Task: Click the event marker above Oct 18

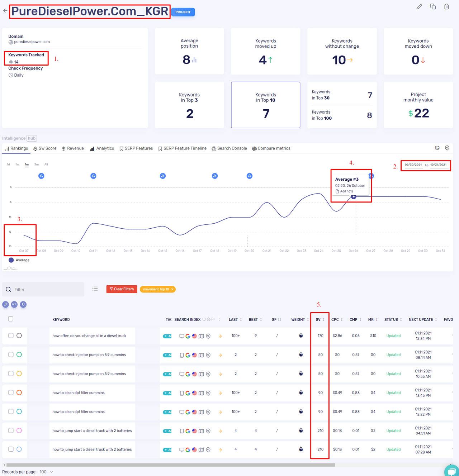Action: pos(215,176)
